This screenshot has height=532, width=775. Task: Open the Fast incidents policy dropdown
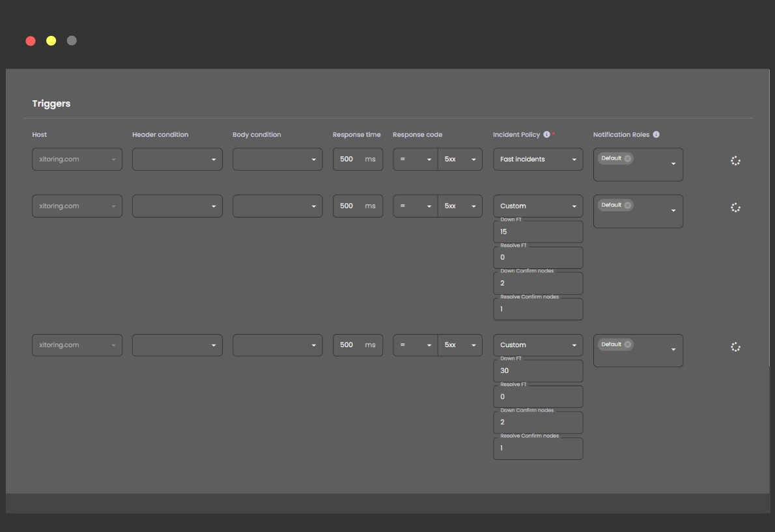point(538,159)
